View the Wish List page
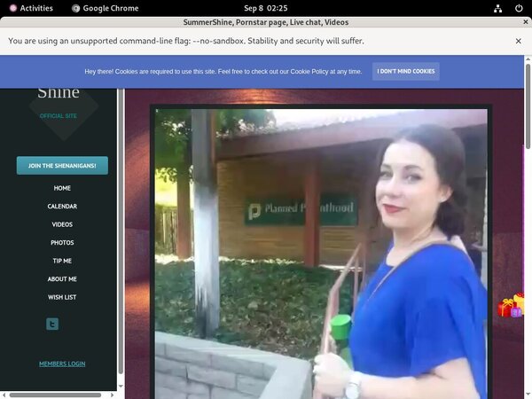532x399 pixels. coord(62,297)
